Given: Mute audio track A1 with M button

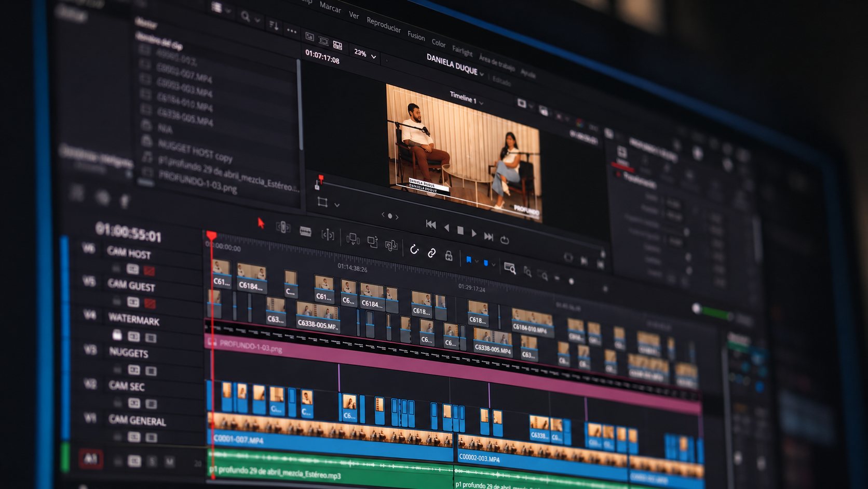Looking at the screenshot, I should (169, 461).
